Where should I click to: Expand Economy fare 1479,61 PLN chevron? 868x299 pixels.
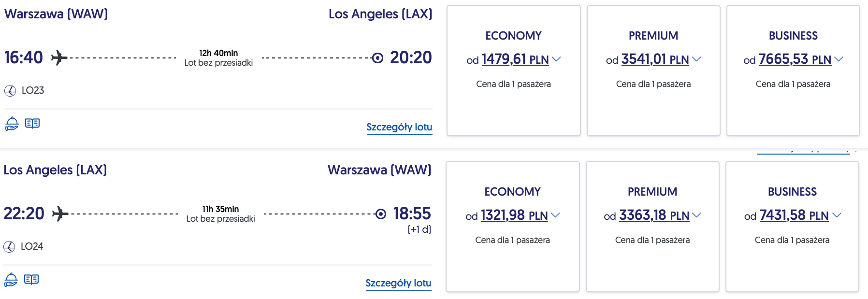pyautogui.click(x=556, y=59)
